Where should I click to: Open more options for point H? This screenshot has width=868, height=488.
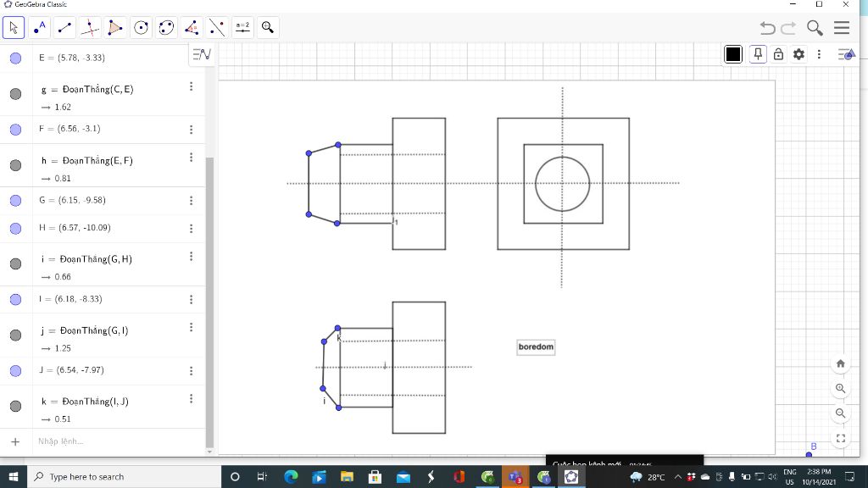[x=191, y=229]
